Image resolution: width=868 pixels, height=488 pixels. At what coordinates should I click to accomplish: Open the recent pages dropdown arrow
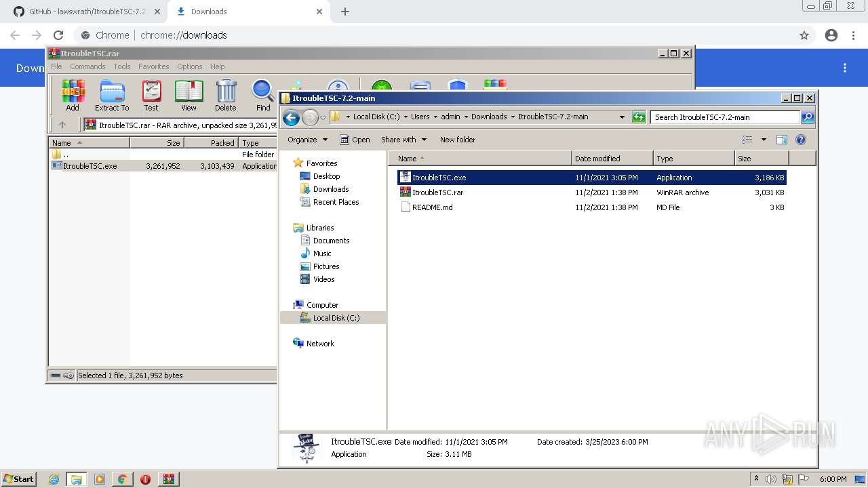point(323,117)
